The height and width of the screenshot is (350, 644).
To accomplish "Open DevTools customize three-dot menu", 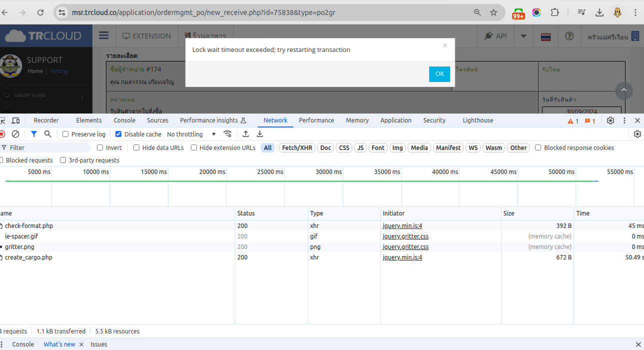I will tap(625, 120).
